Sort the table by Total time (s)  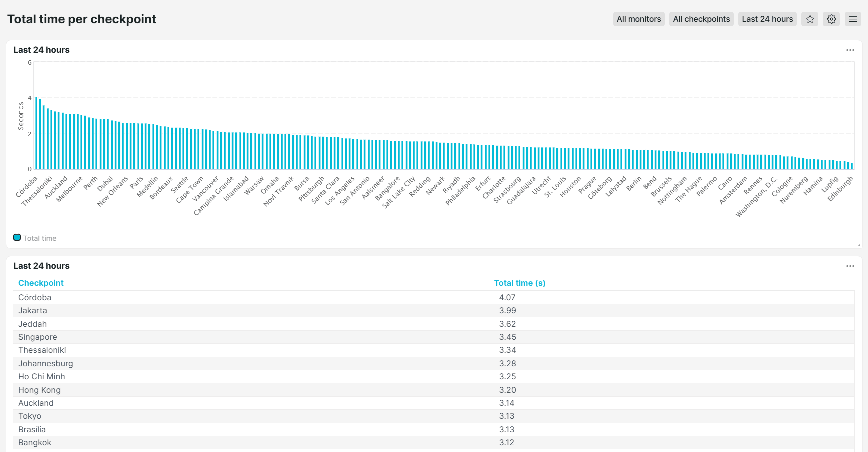520,283
